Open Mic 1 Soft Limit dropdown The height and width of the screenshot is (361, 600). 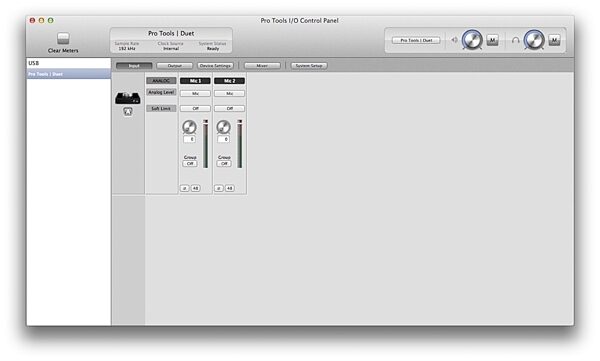click(x=195, y=109)
